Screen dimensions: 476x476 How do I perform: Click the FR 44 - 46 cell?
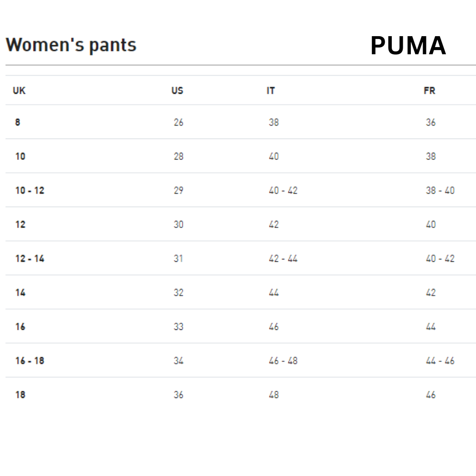click(440, 361)
